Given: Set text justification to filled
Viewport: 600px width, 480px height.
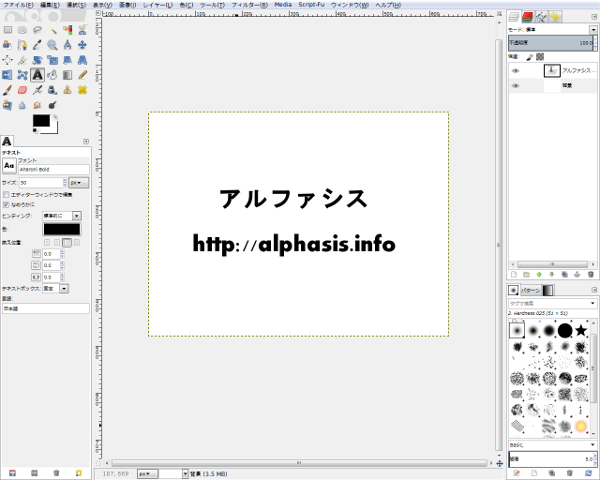Looking at the screenshot, I should 77,242.
